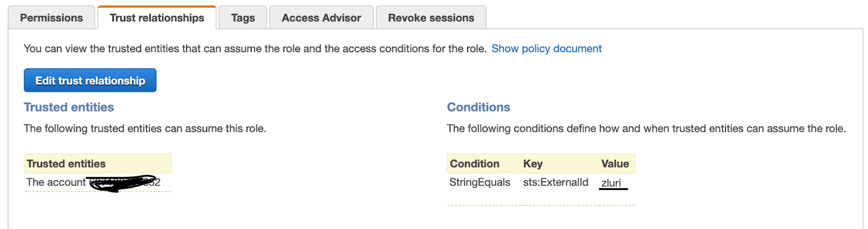This screenshot has height=229, width=868.
Task: Click the sts:ExternalId key cell
Action: (x=556, y=182)
